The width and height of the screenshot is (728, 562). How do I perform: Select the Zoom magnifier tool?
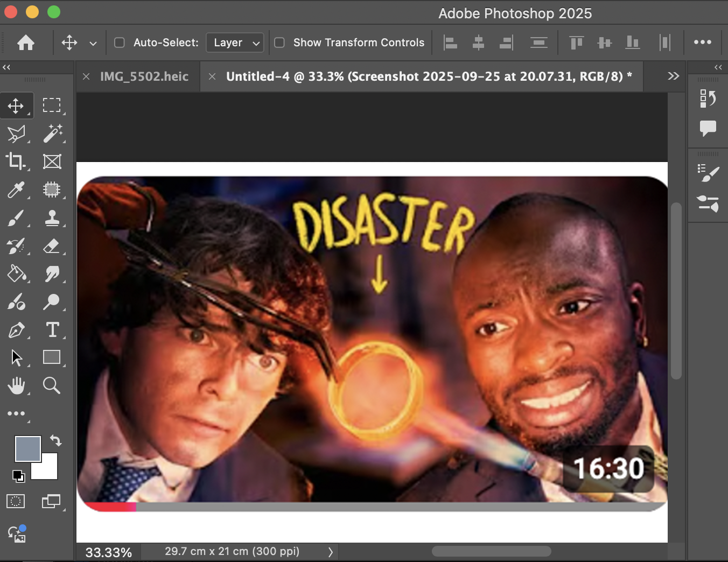pos(52,385)
